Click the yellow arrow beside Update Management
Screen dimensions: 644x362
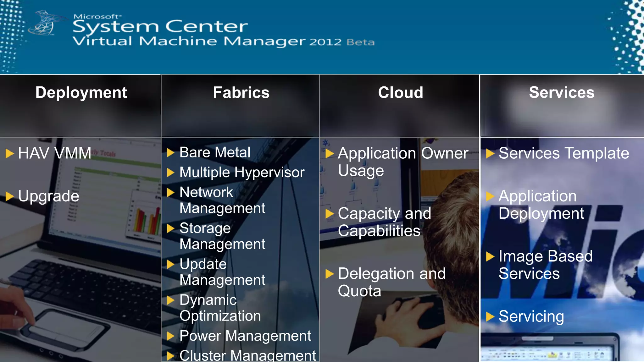tap(171, 264)
